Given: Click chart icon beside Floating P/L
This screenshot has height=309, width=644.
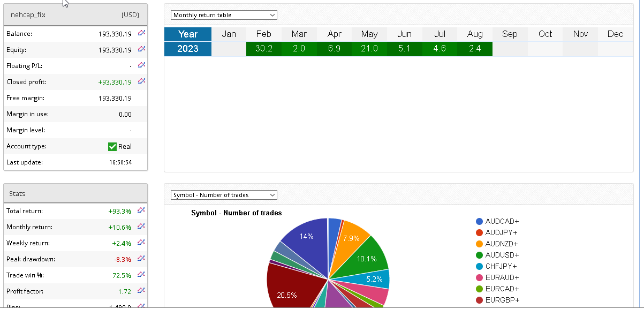Looking at the screenshot, I should 141,65.
